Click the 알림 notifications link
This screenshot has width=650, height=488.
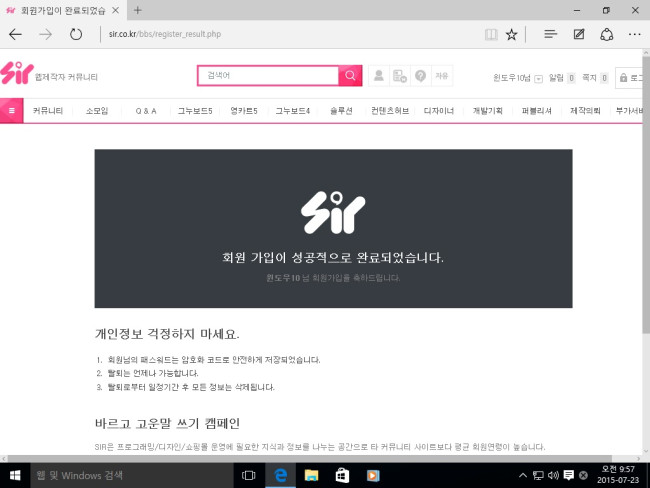tap(556, 77)
